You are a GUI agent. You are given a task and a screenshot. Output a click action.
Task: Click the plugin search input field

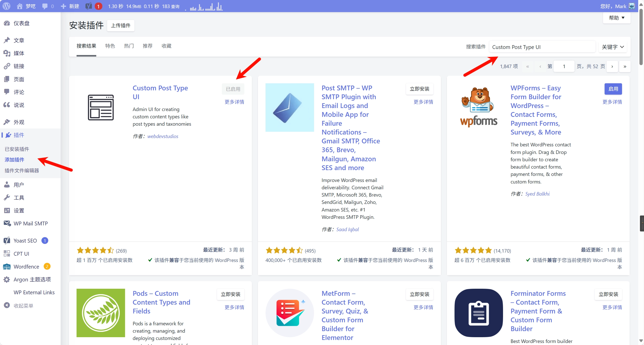[x=542, y=47]
